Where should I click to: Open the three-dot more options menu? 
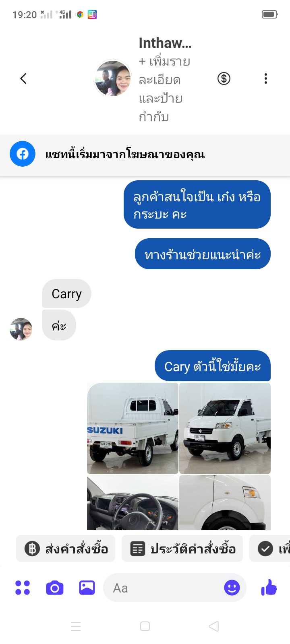(266, 78)
